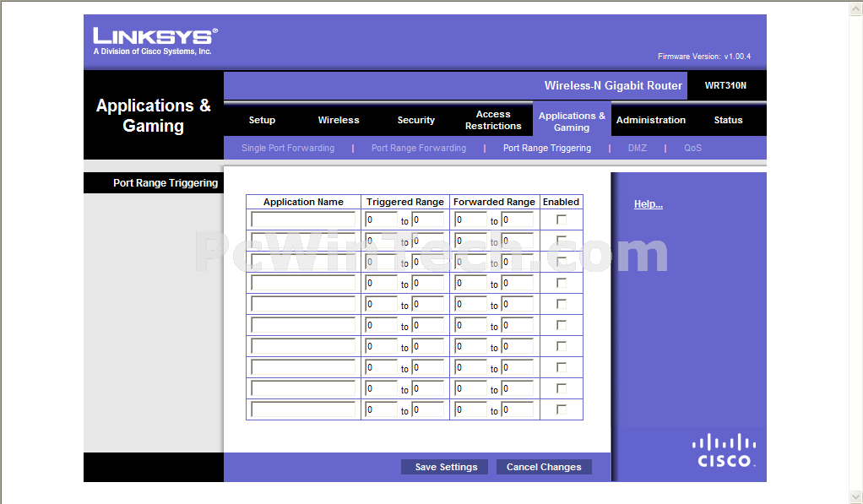
Task: Select Port Range Triggering sub-tab
Action: 547,148
